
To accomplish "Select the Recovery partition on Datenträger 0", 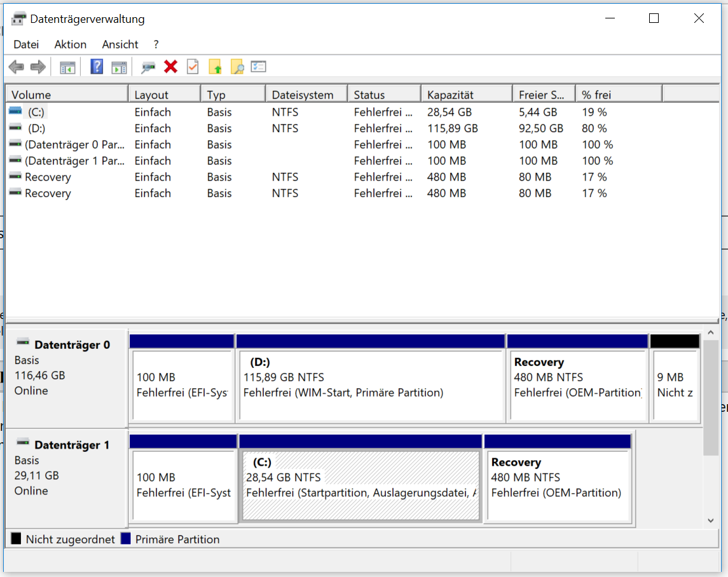I will (577, 378).
